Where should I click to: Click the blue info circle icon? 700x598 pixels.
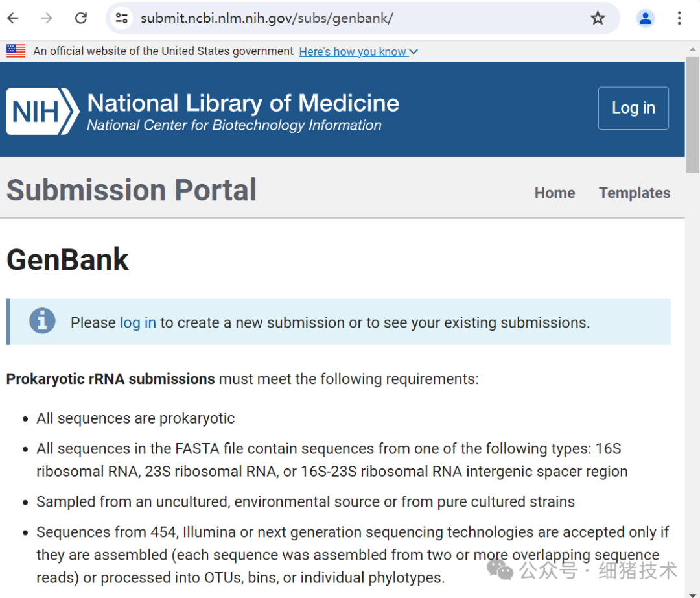[x=42, y=321]
